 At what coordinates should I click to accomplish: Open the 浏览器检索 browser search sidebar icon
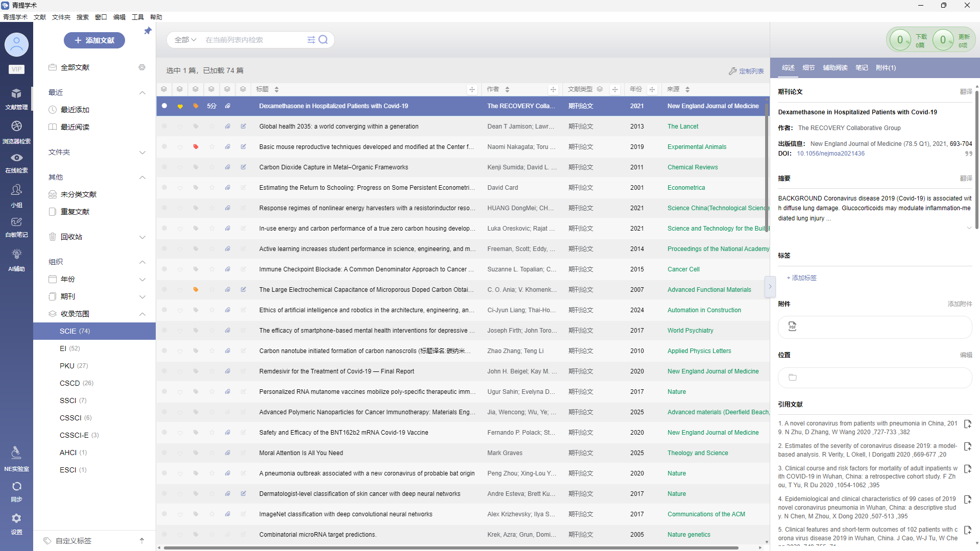(x=16, y=132)
